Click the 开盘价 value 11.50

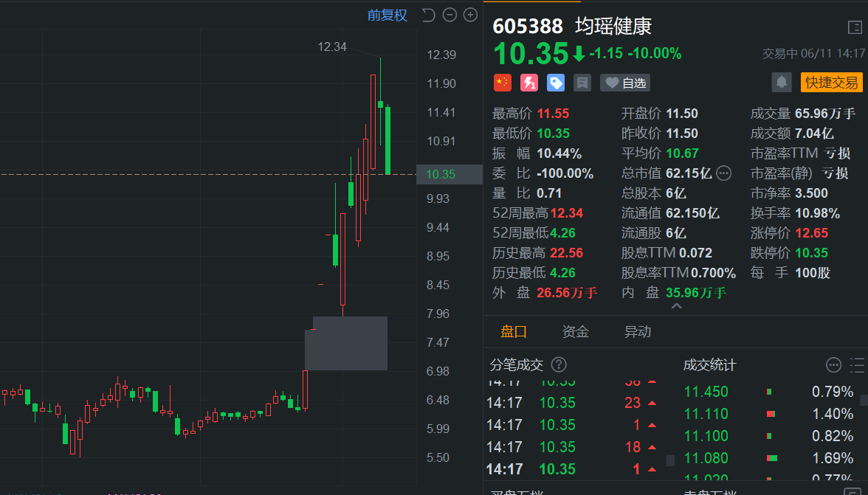(x=682, y=114)
